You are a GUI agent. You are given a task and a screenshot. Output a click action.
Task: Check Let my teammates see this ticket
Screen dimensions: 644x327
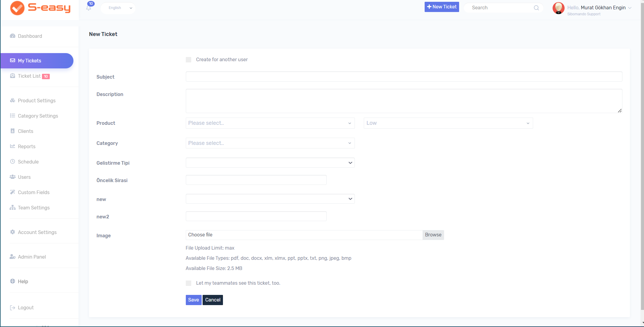tap(188, 283)
